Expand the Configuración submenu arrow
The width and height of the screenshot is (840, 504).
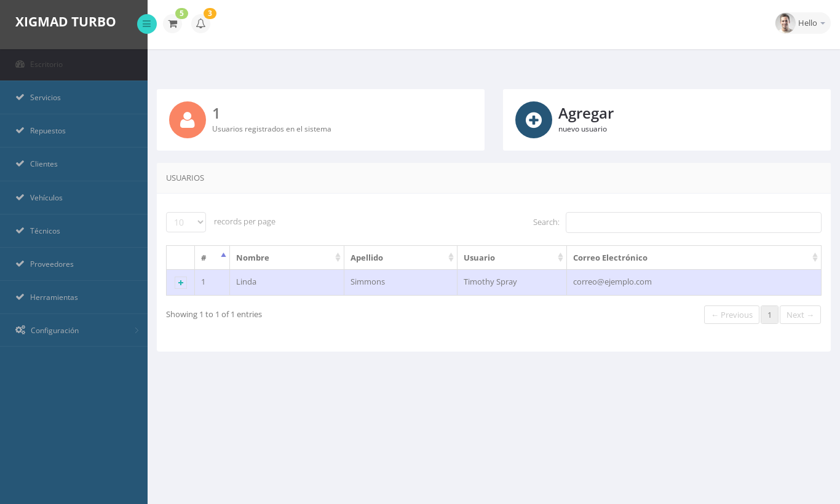coord(137,331)
